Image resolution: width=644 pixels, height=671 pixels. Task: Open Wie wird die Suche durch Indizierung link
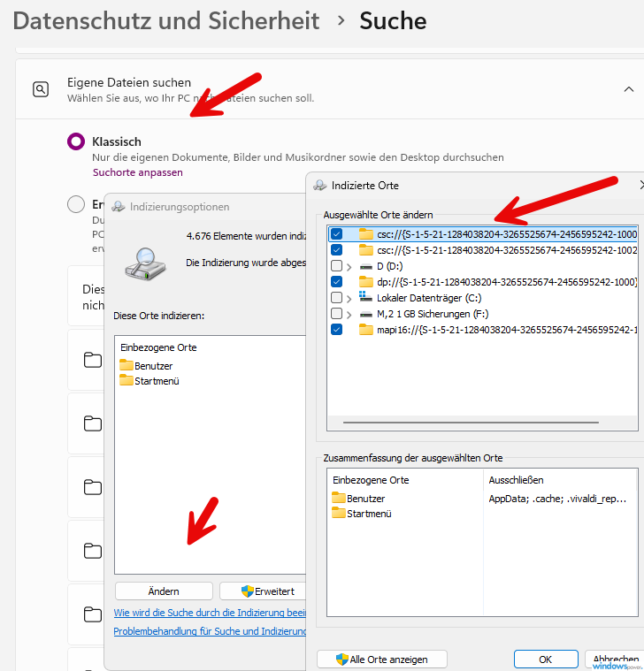[210, 613]
